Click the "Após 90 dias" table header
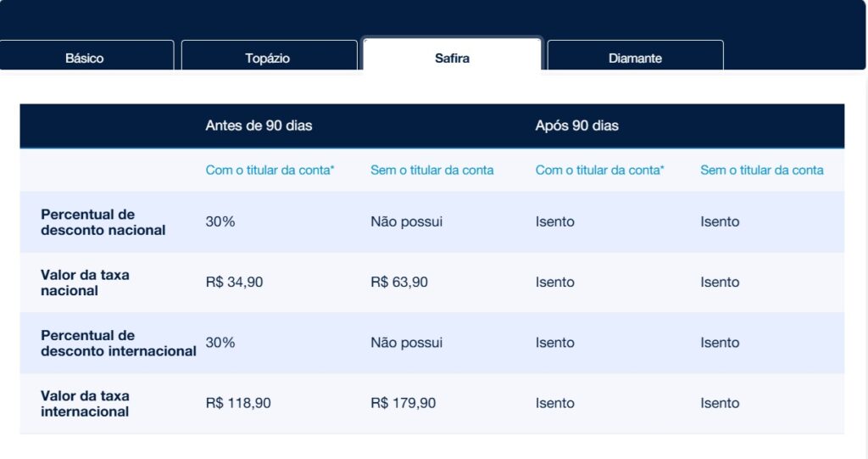This screenshot has width=868, height=459. click(x=577, y=126)
